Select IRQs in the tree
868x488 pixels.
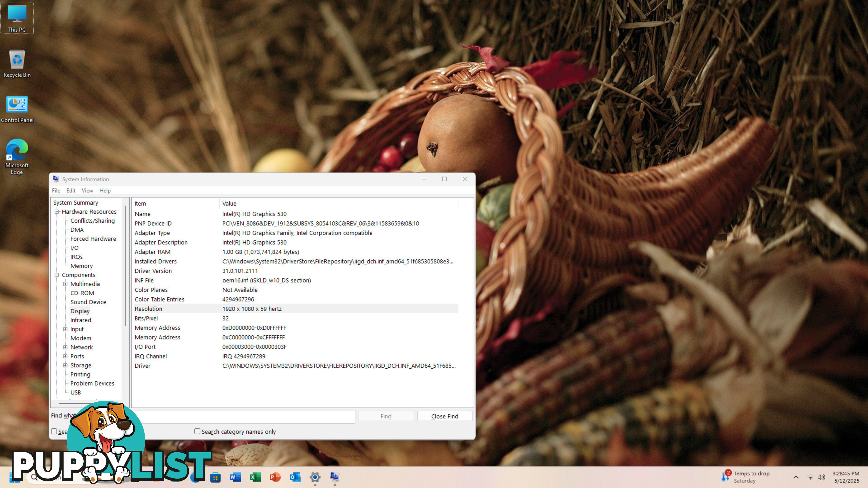click(76, 257)
